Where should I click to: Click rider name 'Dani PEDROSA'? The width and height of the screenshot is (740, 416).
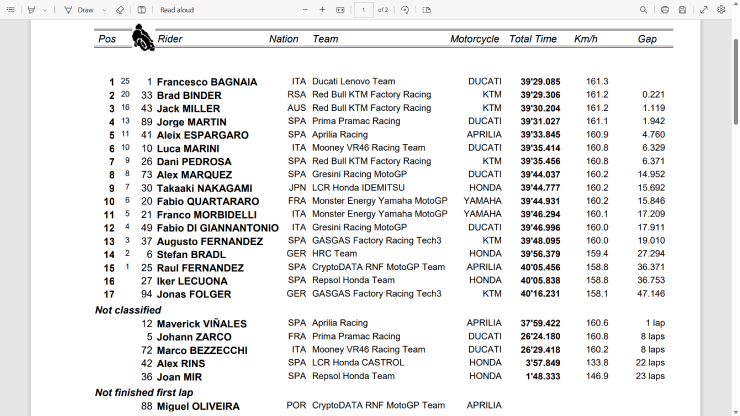194,161
